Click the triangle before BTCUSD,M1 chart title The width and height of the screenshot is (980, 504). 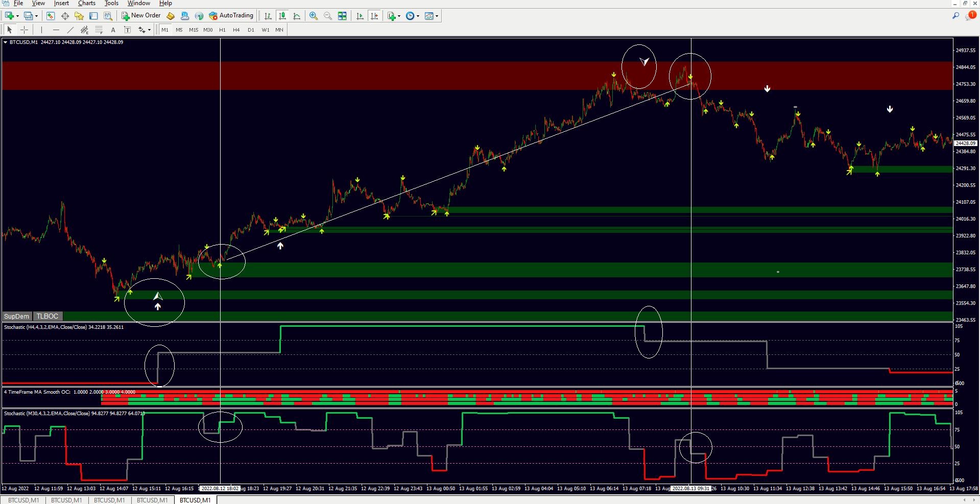(5, 42)
